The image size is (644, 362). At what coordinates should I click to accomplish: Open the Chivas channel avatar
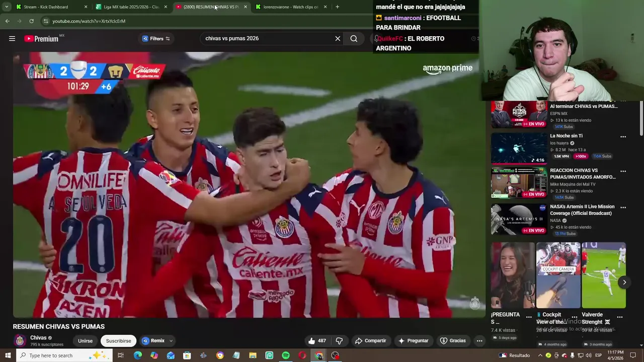pos(20,341)
